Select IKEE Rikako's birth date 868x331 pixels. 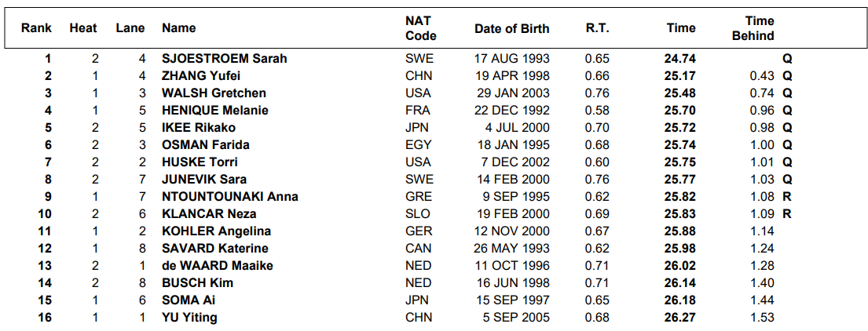pyautogui.click(x=518, y=128)
